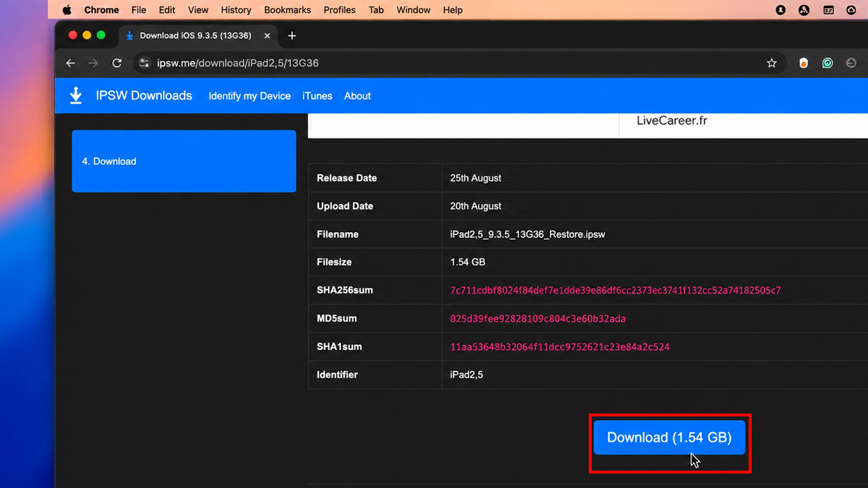868x488 pixels.
Task: Click the IPSW Downloads site title
Action: click(x=144, y=95)
